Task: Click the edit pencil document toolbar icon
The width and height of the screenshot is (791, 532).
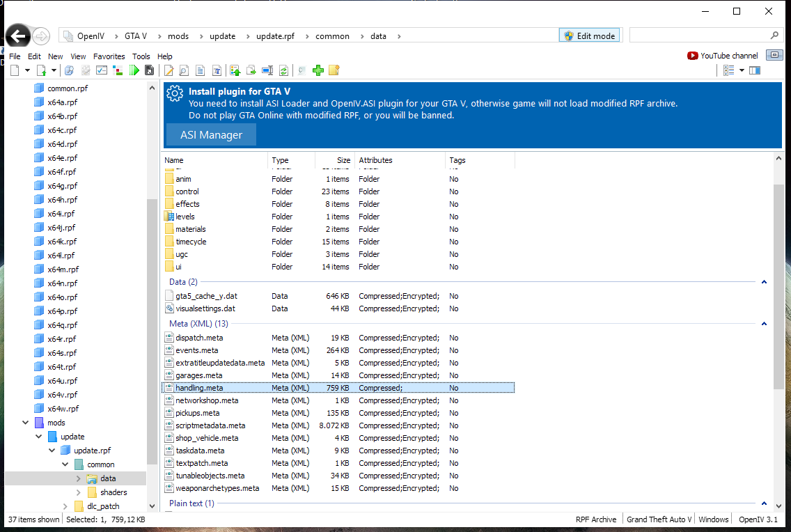Action: pos(169,70)
